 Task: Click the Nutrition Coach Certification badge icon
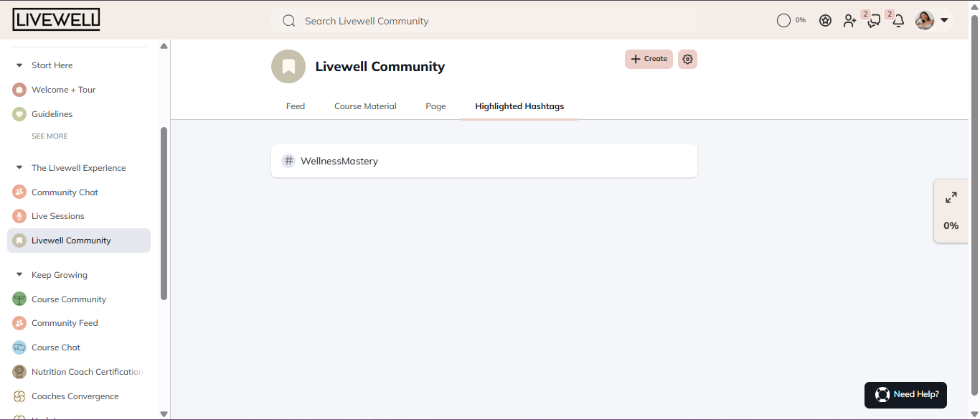pos(19,372)
